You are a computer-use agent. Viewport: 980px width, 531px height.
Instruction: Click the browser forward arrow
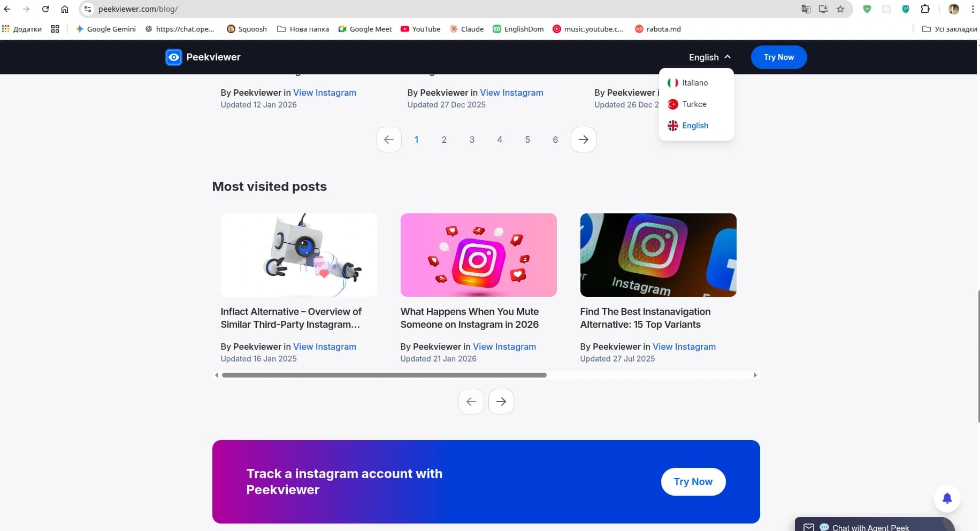pos(26,9)
